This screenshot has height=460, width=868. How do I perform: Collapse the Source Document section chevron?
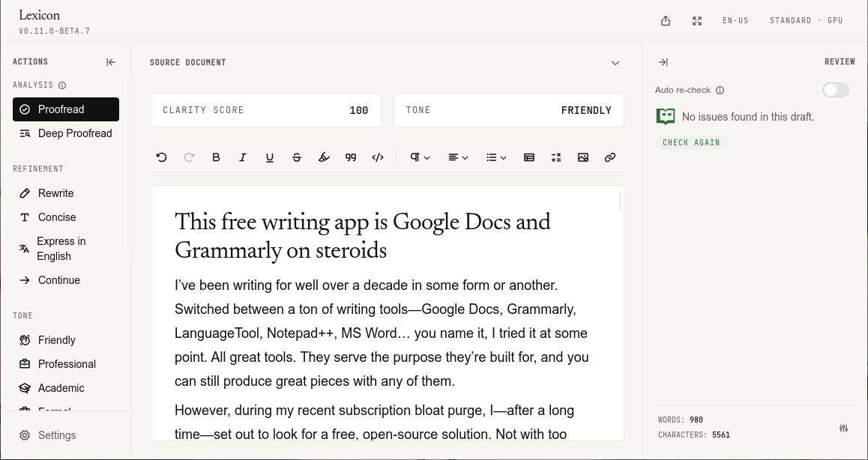coord(615,62)
